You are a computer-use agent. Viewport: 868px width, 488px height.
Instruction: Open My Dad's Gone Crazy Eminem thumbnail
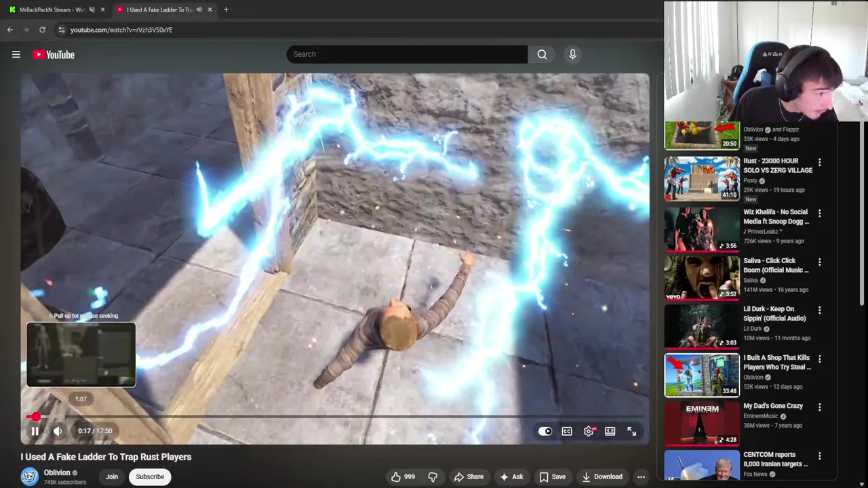pyautogui.click(x=702, y=423)
